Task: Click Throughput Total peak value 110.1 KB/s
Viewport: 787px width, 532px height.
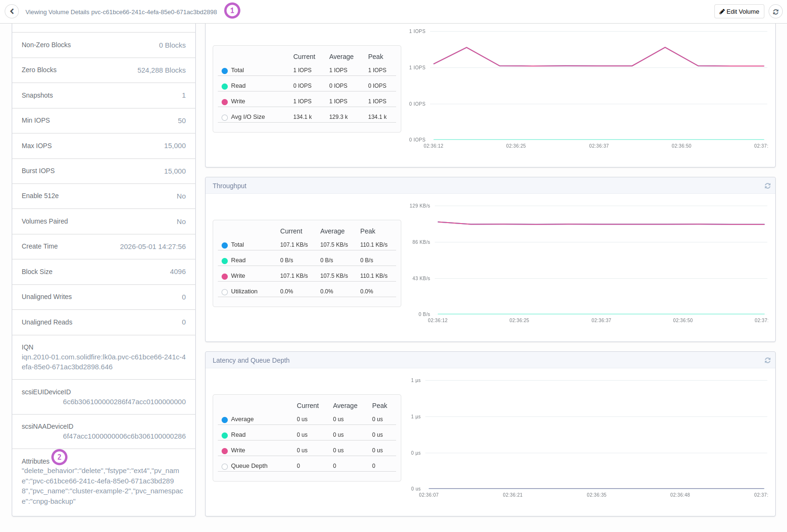Action: 374,245
